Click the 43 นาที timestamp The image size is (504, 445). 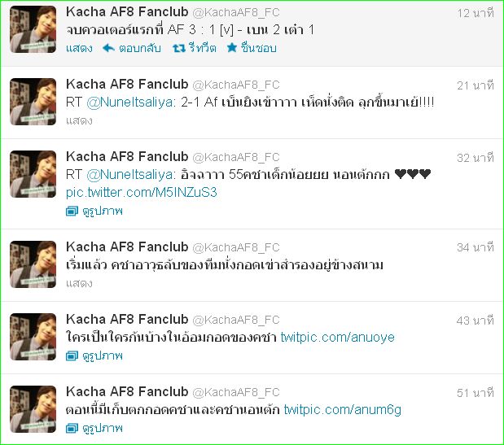pyautogui.click(x=475, y=321)
